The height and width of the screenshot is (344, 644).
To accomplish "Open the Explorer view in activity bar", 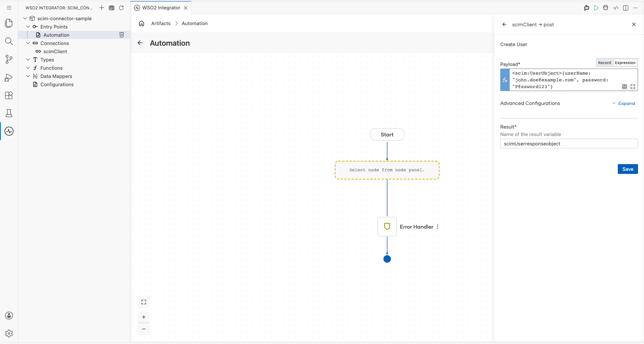I will [x=9, y=23].
